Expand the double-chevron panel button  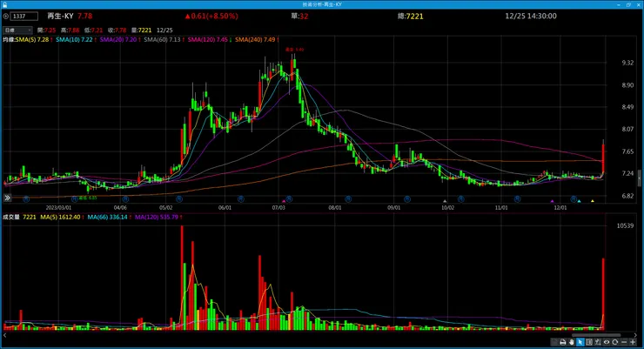[x=7, y=198]
